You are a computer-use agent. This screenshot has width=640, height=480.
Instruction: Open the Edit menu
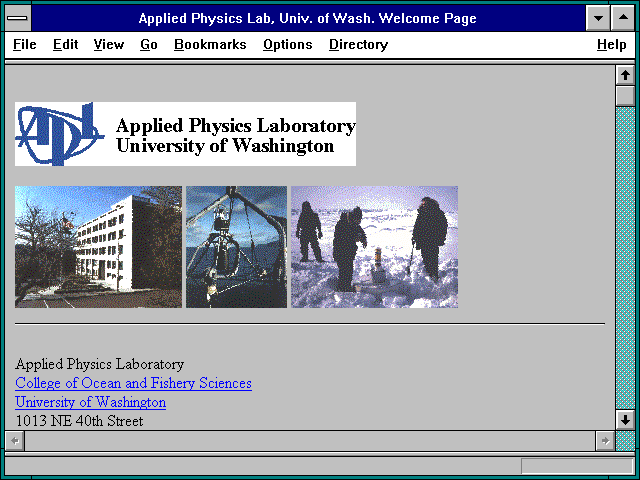pos(65,44)
